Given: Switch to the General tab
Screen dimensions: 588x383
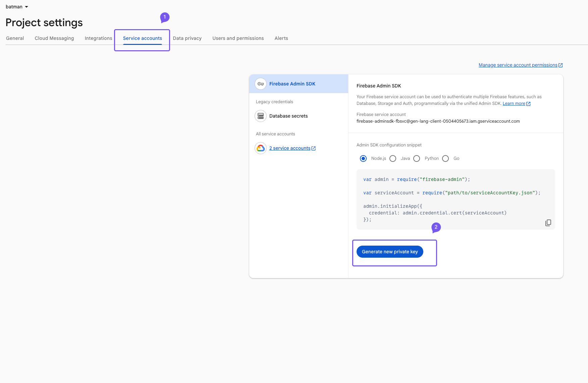Looking at the screenshot, I should tap(15, 38).
